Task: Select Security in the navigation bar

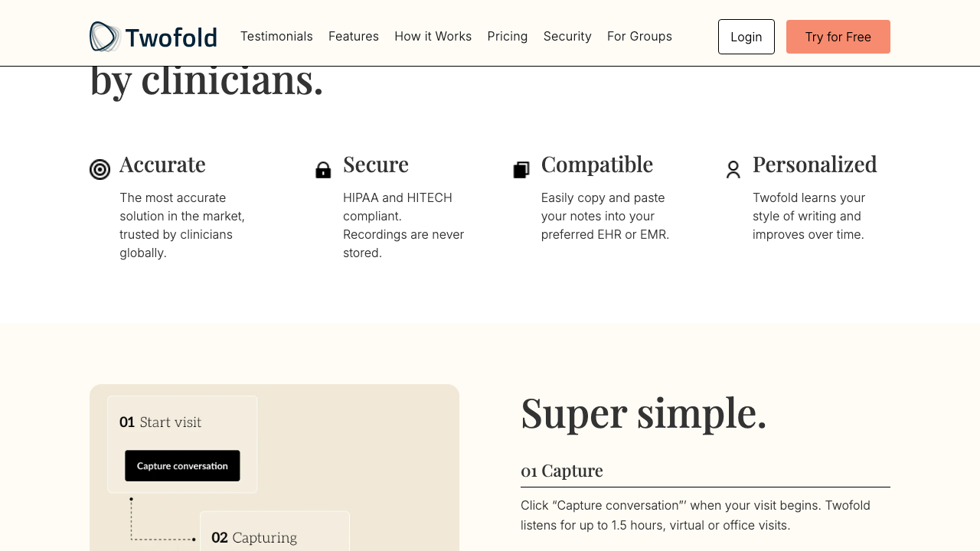Action: coord(567,37)
